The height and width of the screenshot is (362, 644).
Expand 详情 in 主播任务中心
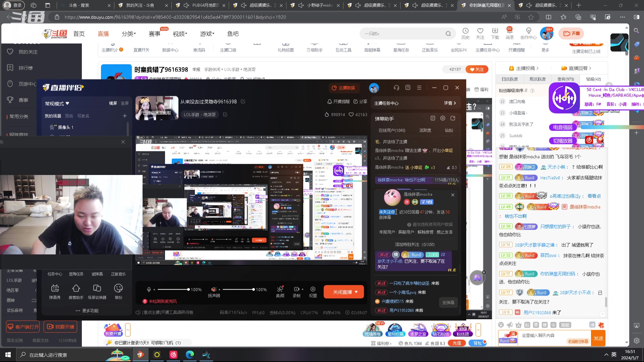click(450, 103)
